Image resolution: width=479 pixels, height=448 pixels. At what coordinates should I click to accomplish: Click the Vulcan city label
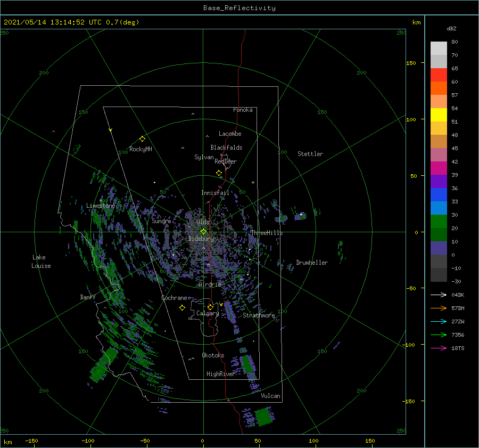(x=270, y=396)
